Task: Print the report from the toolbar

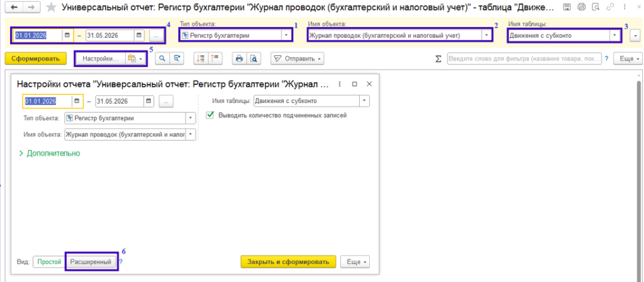Action: (x=240, y=58)
